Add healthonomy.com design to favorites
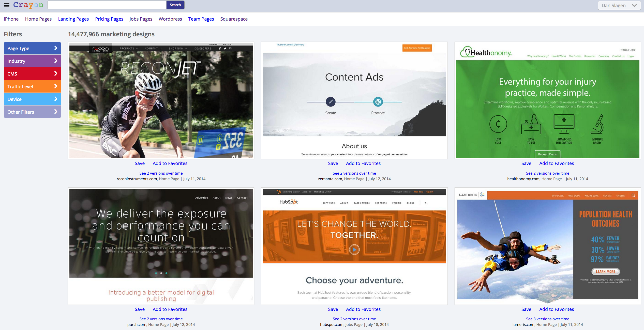The image size is (644, 330). (x=557, y=163)
